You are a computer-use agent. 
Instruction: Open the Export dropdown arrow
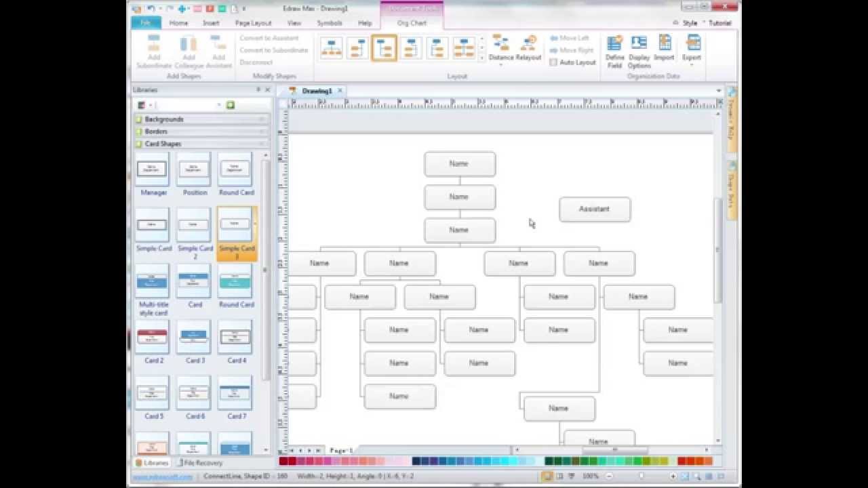[x=692, y=66]
